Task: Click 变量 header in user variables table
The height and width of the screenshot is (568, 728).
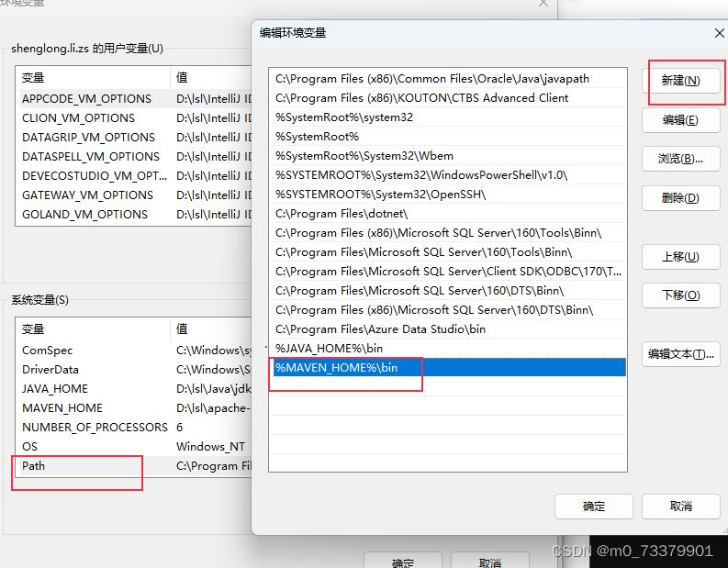Action: (93, 77)
